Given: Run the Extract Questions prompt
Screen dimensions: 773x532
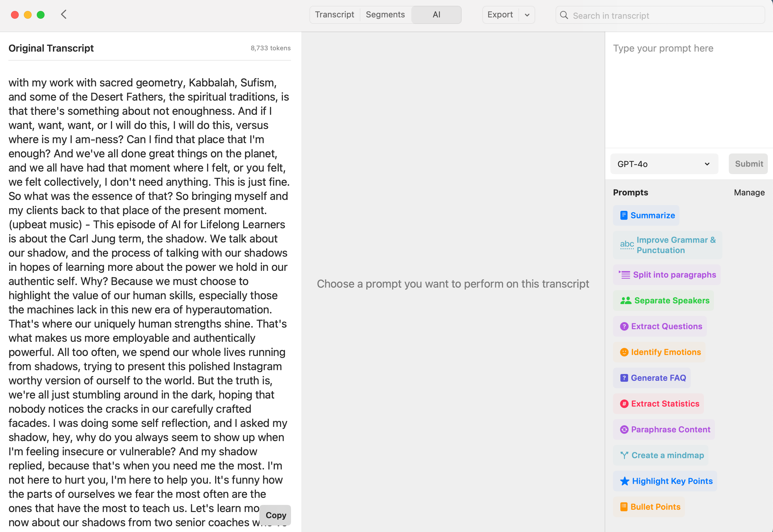Looking at the screenshot, I should coord(660,326).
